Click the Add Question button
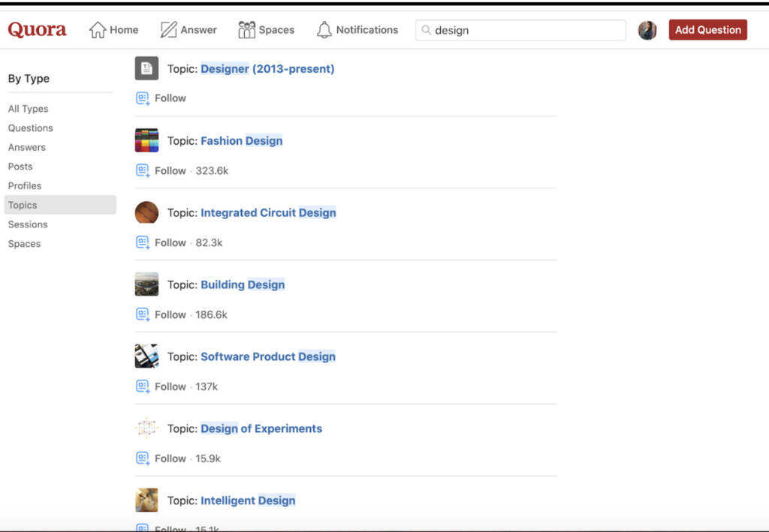The height and width of the screenshot is (532, 769). coord(707,29)
